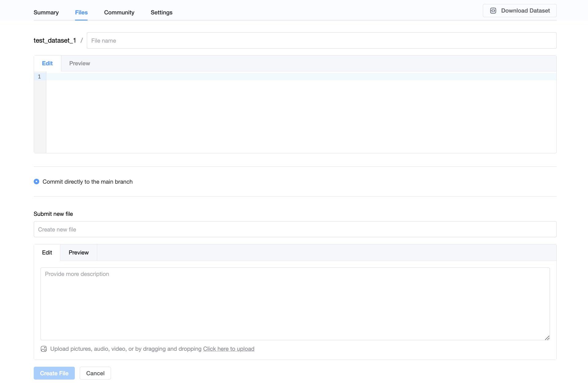
Task: Switch to the description Preview tab
Action: 78,253
